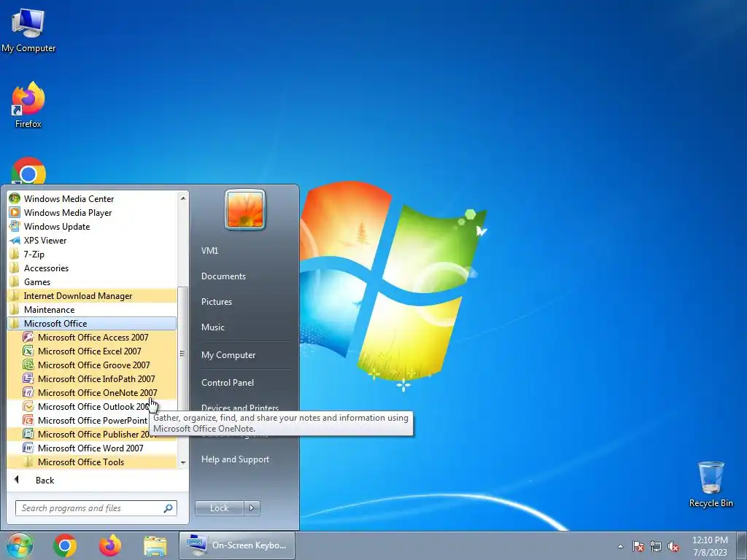Viewport: 747px width, 560px height.
Task: Show hidden tray icons arrow
Action: (x=620, y=546)
